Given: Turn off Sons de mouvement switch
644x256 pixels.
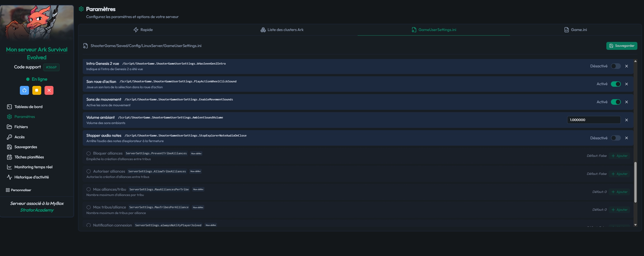Looking at the screenshot, I should pyautogui.click(x=615, y=102).
